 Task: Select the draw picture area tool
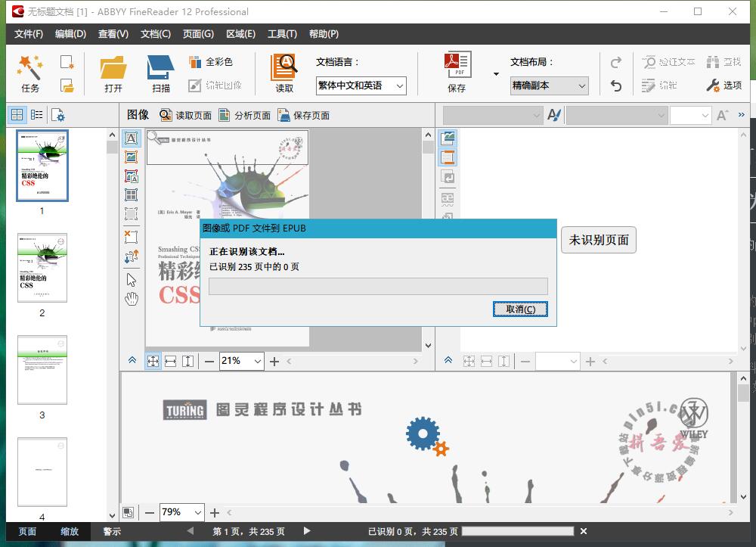[x=131, y=157]
